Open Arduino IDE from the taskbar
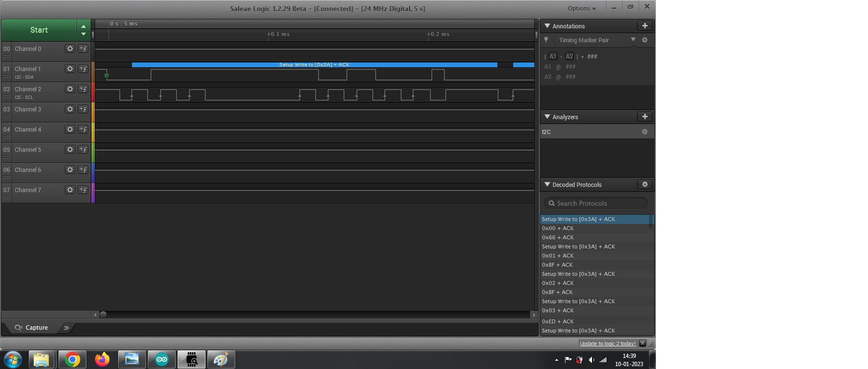This screenshot has width=868, height=369. [162, 359]
